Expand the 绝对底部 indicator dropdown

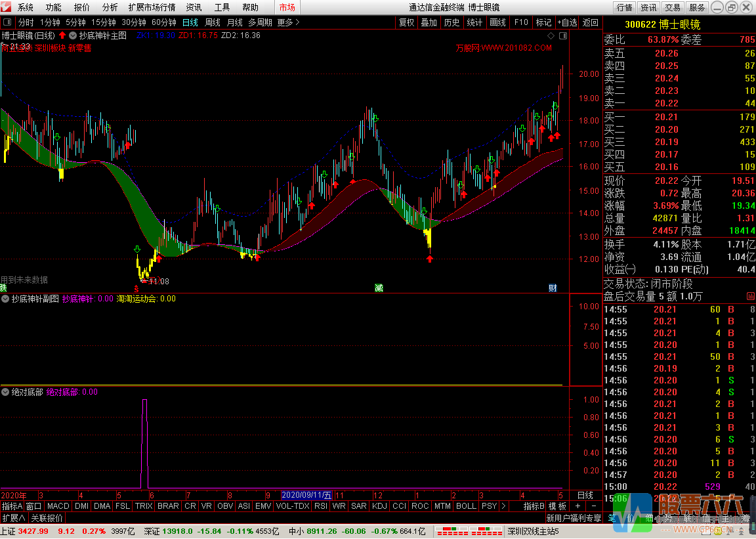tap(5, 392)
